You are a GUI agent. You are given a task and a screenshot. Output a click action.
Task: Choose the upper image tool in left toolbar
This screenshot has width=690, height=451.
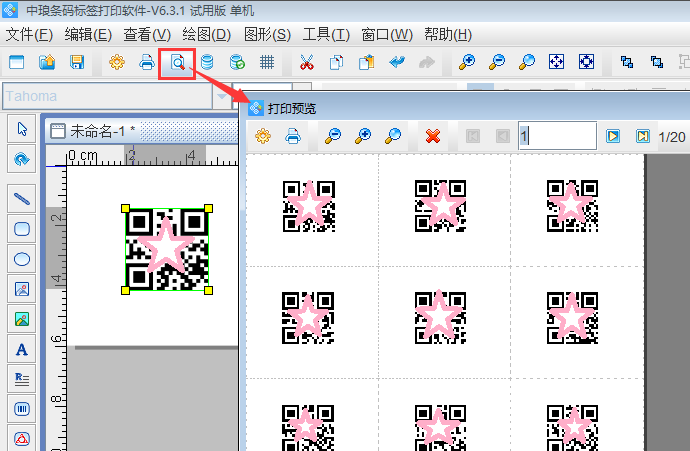pyautogui.click(x=22, y=289)
